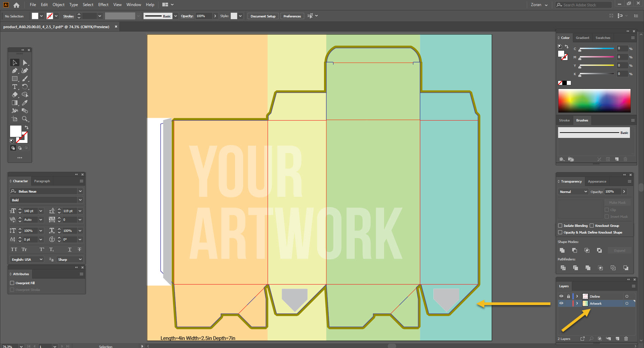Select the Artboard tool
The image size is (644, 348).
(15, 119)
